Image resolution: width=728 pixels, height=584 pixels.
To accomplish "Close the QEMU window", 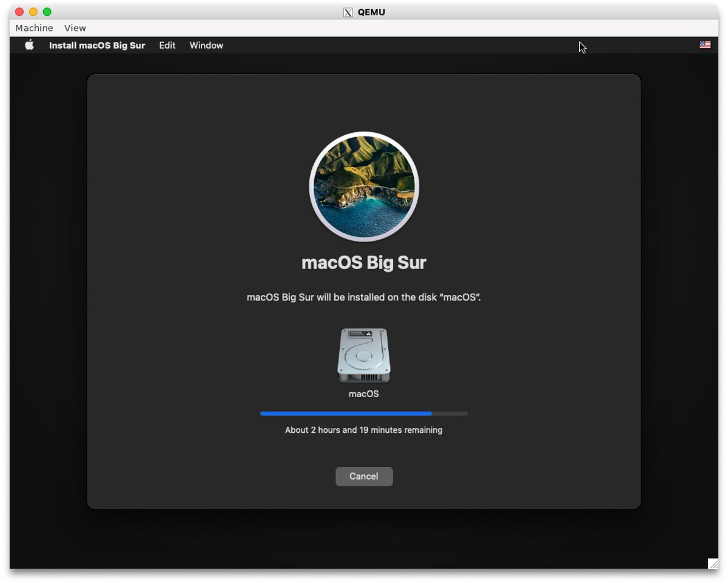I will point(19,12).
